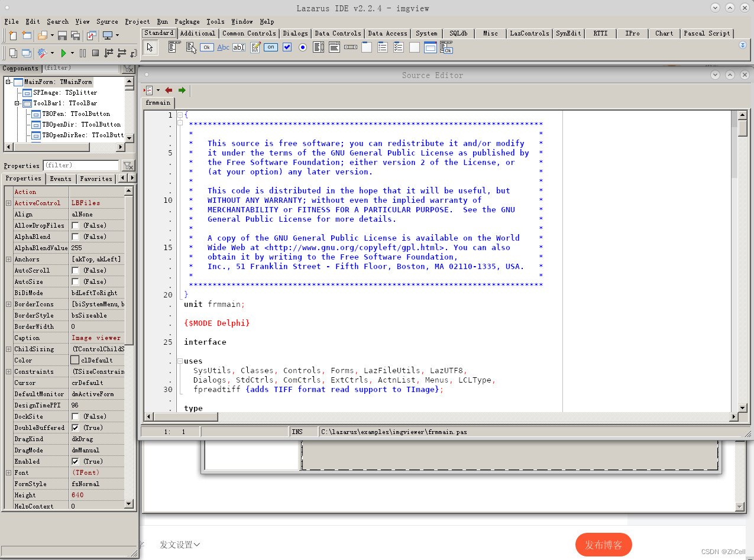Screen dimensions: 754x560
Task: Uncheck the Enabled property checkbox
Action: [x=76, y=461]
